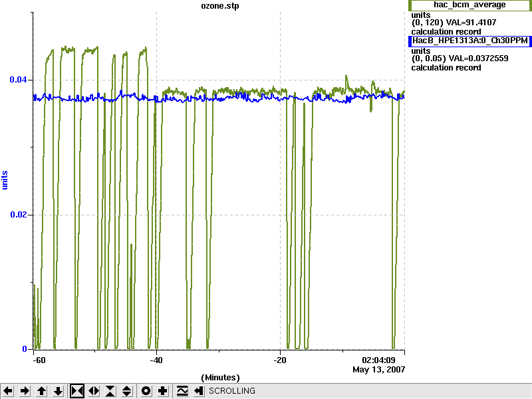The image size is (532, 399).
Task: Select the HacB_HPE1313A:0_Ch30PPM curve legend box
Action: (x=469, y=41)
